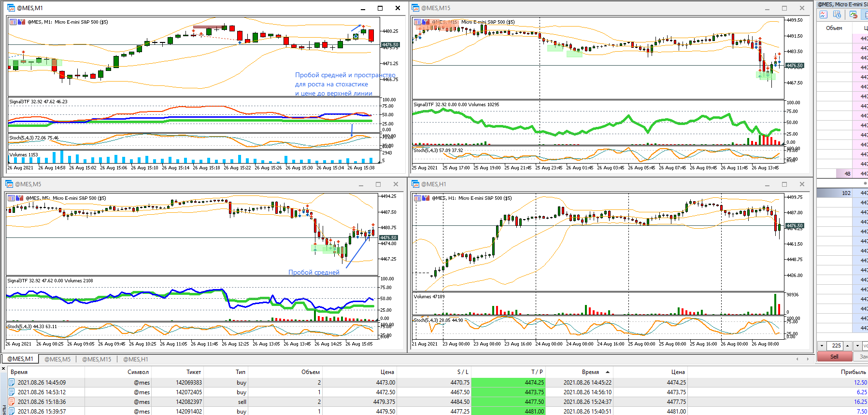The height and width of the screenshot is (415, 868).
Task: Switch to the @MES,M5 tab
Action: click(x=57, y=359)
